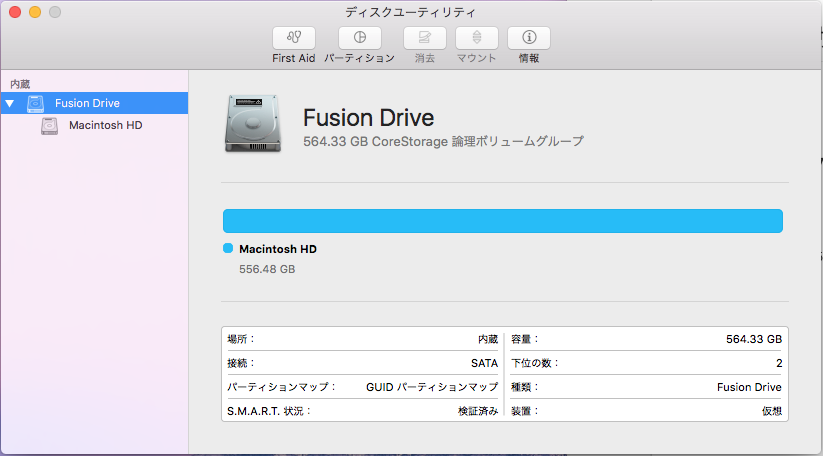Click the Macintosh HD sidebar disk icon
The height and width of the screenshot is (456, 823).
(49, 125)
